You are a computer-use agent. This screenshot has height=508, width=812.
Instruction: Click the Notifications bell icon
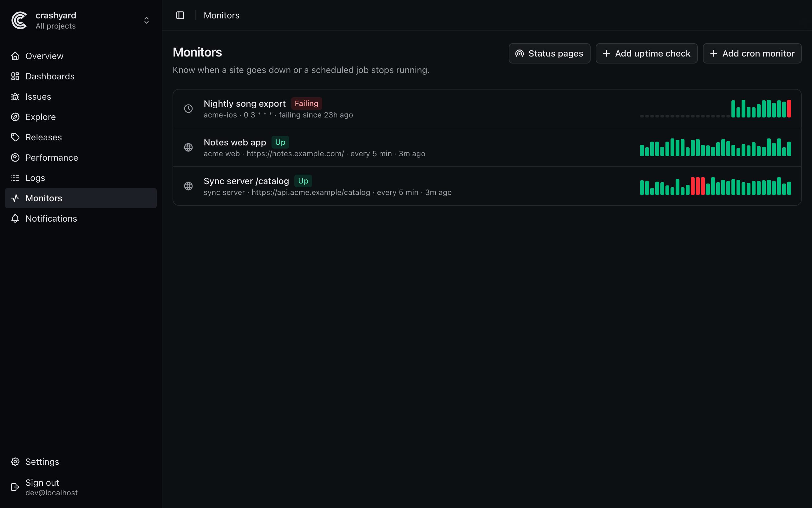[15, 219]
